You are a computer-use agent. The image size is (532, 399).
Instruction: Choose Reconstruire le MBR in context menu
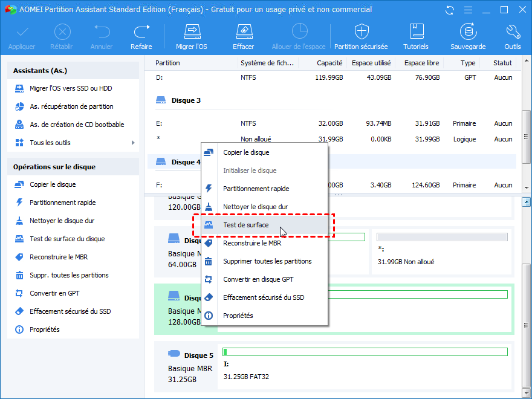pos(265,243)
